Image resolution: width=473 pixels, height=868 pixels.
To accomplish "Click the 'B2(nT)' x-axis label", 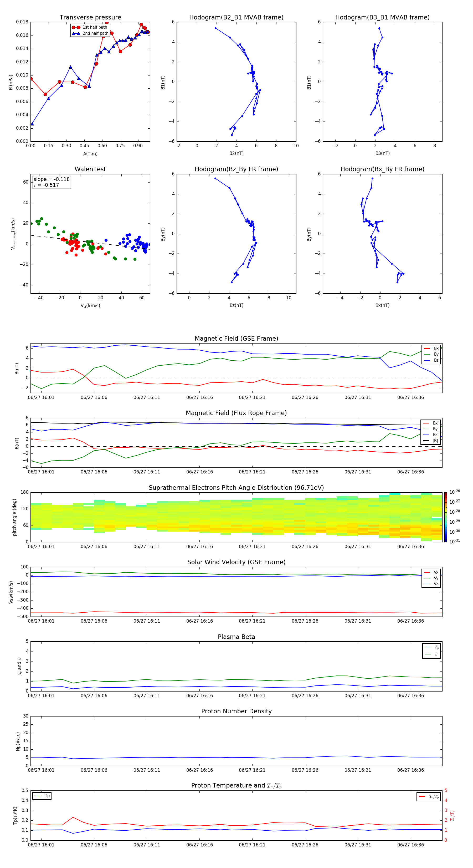I will click(236, 153).
